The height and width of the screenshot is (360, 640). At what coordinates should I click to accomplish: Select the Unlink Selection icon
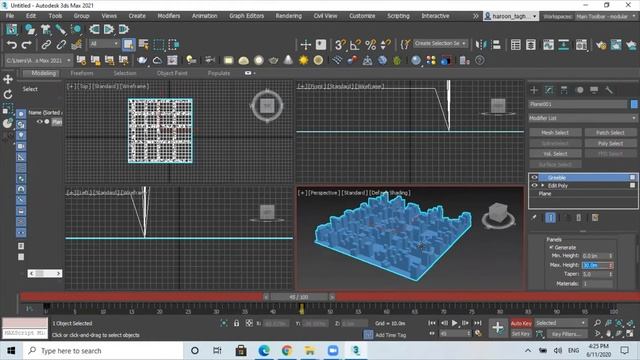click(61, 44)
